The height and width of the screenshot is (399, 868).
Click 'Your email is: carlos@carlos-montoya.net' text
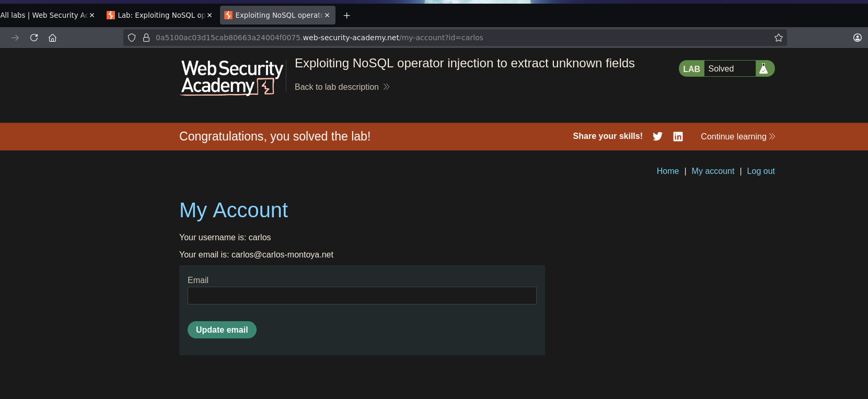(x=256, y=254)
